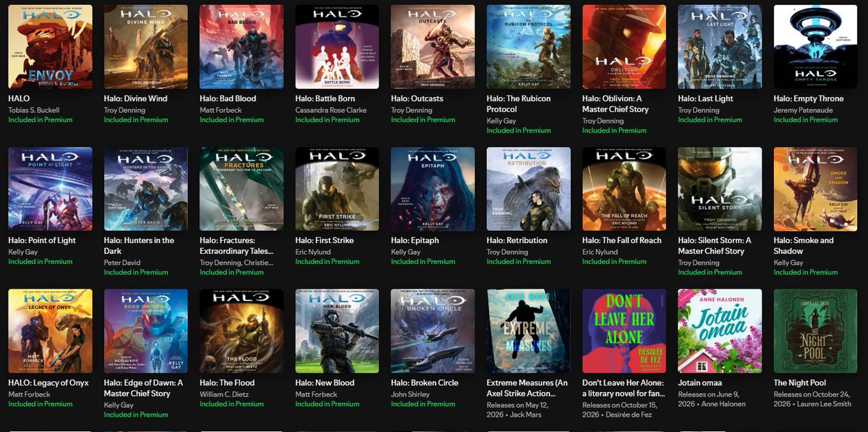Image resolution: width=868 pixels, height=432 pixels.
Task: Open the Halo: Divine Wind cover art
Action: pyautogui.click(x=145, y=47)
